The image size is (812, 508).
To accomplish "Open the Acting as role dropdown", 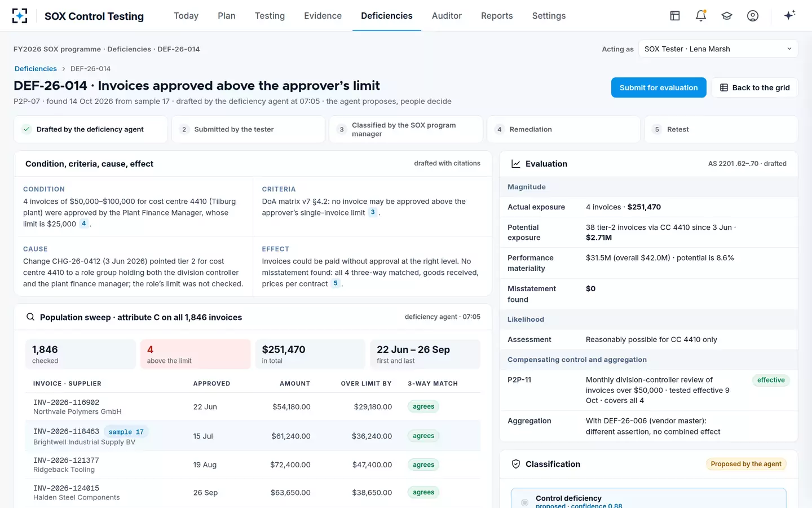I will coord(718,49).
